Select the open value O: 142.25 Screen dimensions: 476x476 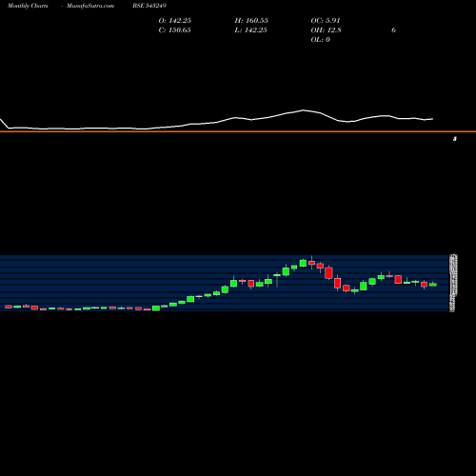tap(175, 21)
